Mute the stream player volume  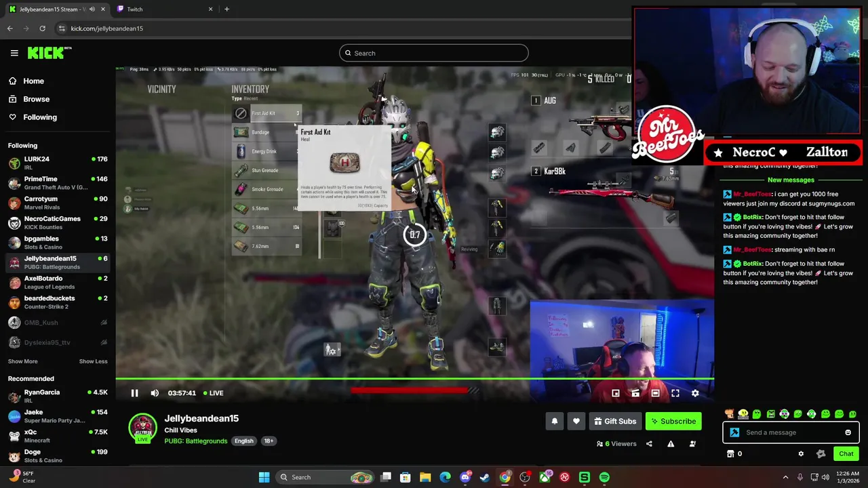coord(155,393)
